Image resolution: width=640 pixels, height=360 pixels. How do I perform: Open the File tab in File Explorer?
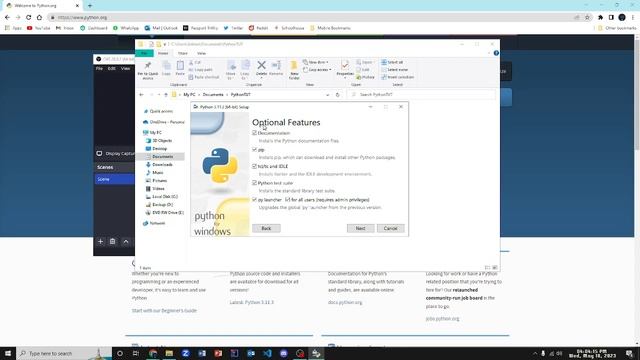pyautogui.click(x=144, y=53)
